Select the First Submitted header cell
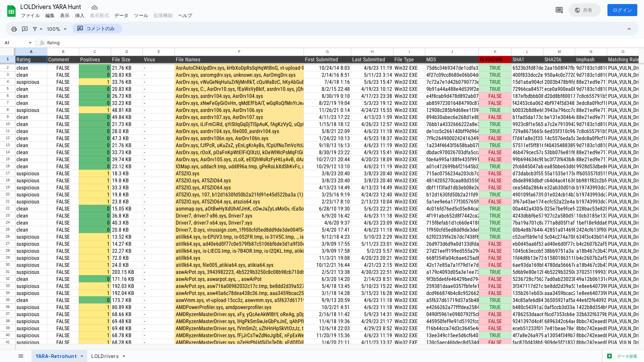This screenshot has height=362, width=644. point(327,59)
